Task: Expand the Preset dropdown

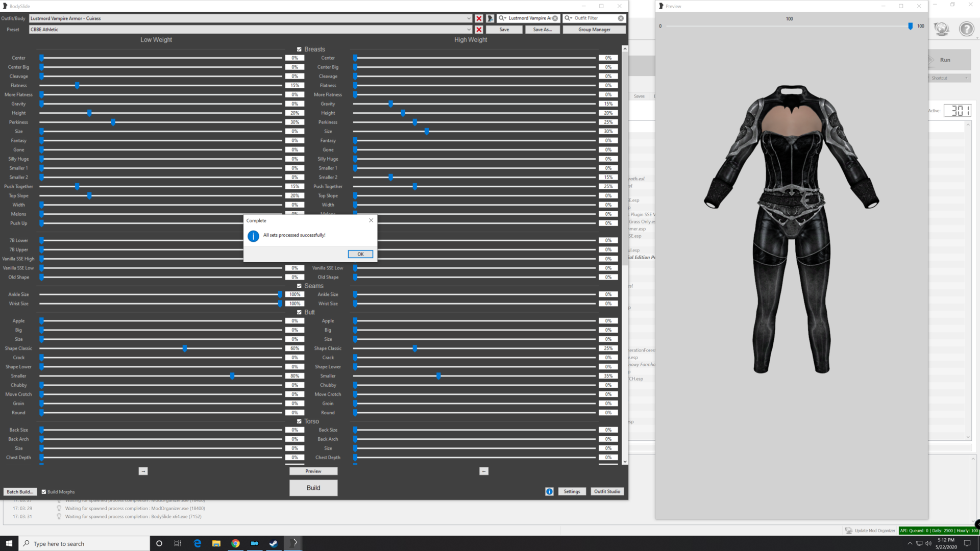Action: (469, 30)
